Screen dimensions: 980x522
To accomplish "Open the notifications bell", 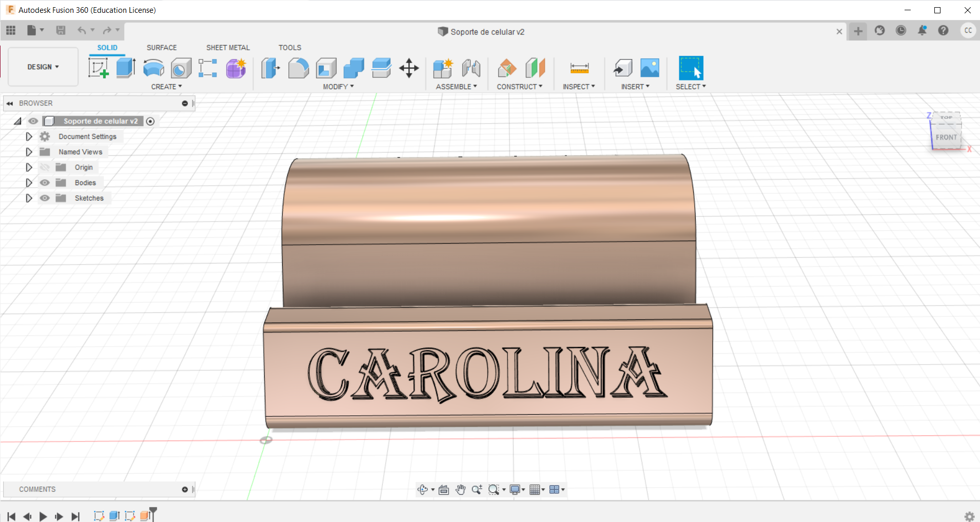I will (x=922, y=30).
